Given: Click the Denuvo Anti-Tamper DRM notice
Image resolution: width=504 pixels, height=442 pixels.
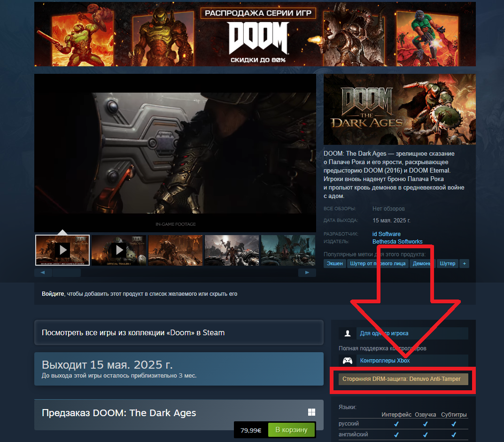Looking at the screenshot, I should click(x=403, y=379).
